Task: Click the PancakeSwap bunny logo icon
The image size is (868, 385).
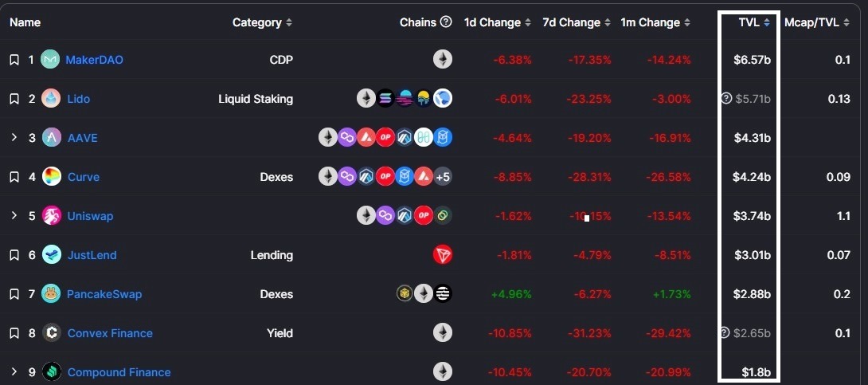Action: (52, 294)
